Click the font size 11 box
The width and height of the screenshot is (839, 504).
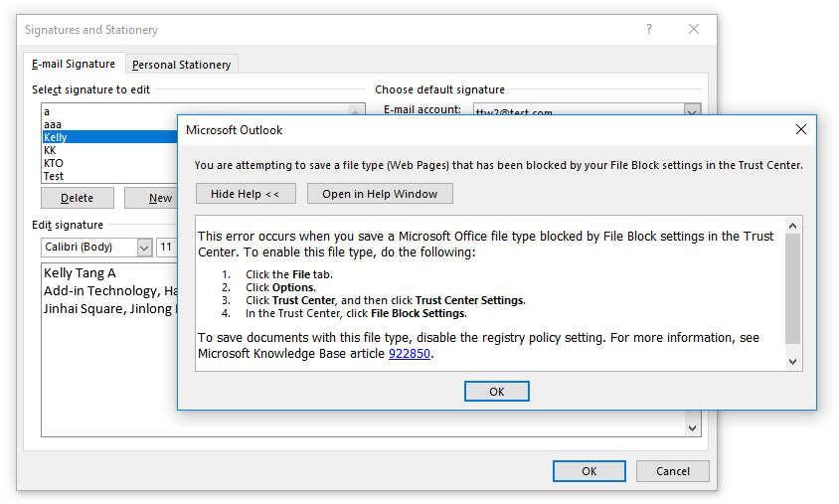pos(167,248)
